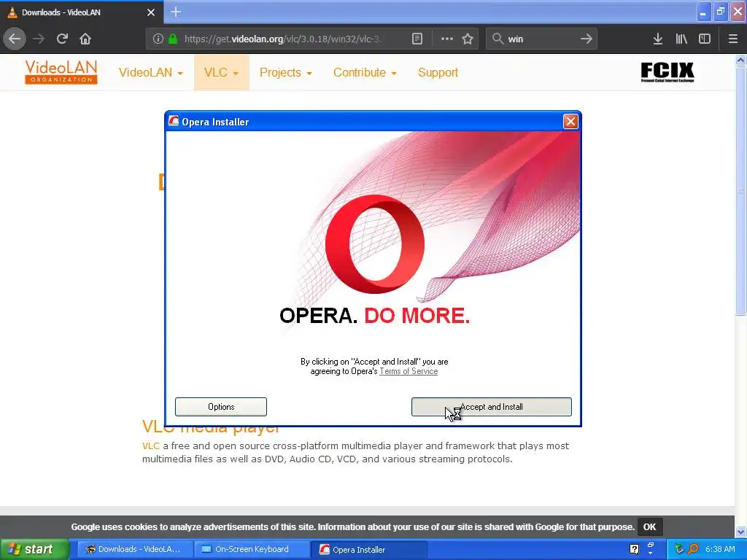Expand the Projects dropdown menu
Screen dimensions: 747x560
285,72
